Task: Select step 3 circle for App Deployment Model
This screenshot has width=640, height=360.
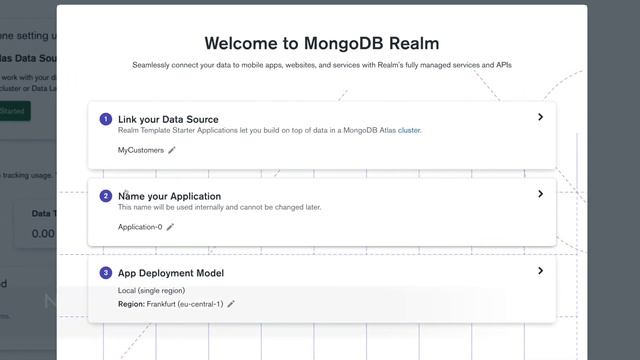Action: click(106, 273)
